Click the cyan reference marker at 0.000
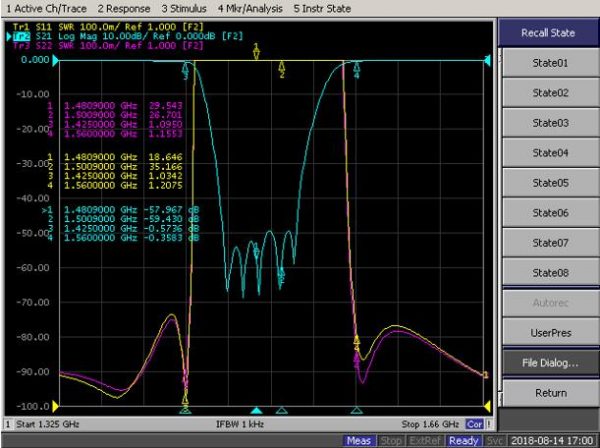The height and width of the screenshot is (448, 600). pos(55,60)
